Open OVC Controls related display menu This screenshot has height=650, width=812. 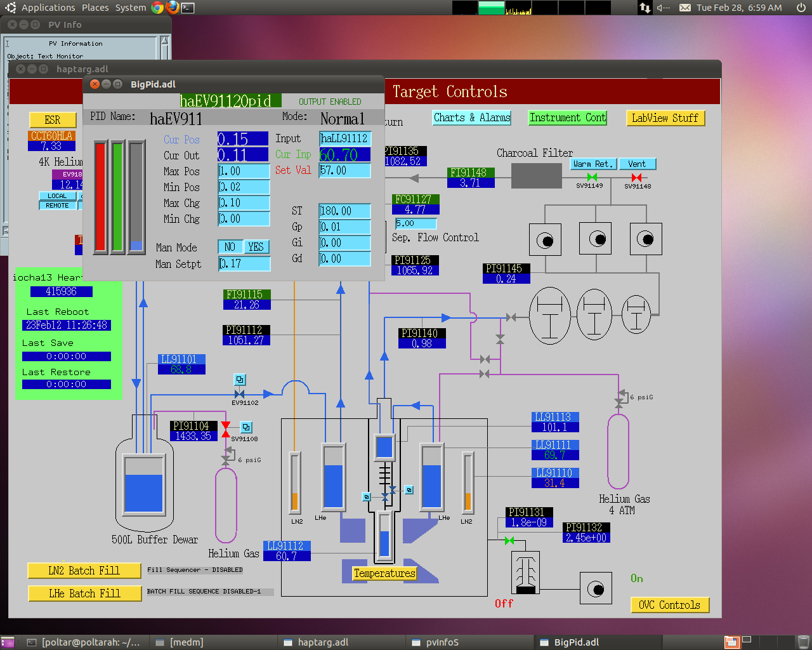coord(669,605)
